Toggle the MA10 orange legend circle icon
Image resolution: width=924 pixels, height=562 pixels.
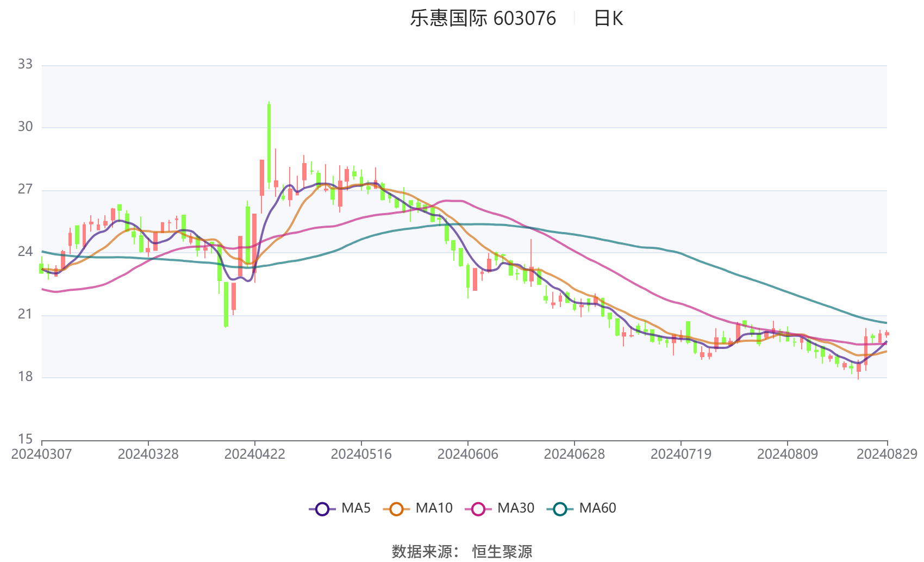[396, 509]
